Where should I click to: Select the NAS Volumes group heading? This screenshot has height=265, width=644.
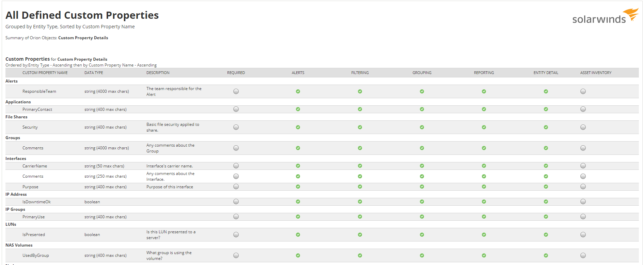click(x=19, y=245)
